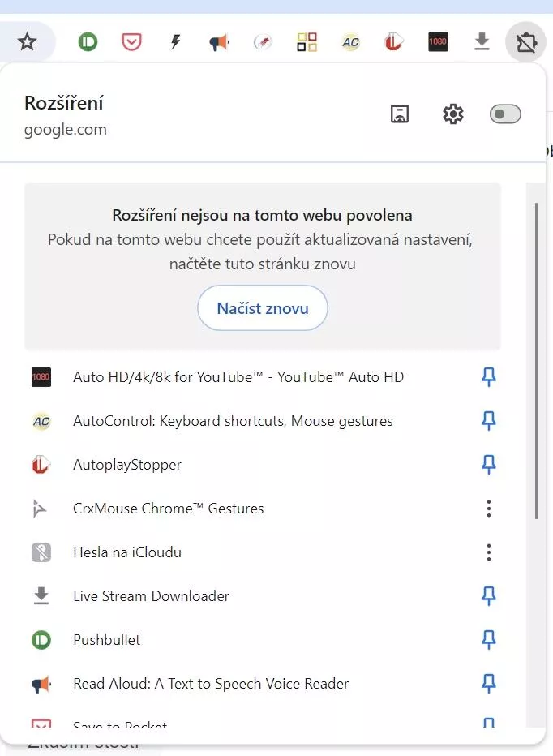Open the Pushbullet toolbar icon
553x756 pixels.
(x=88, y=42)
